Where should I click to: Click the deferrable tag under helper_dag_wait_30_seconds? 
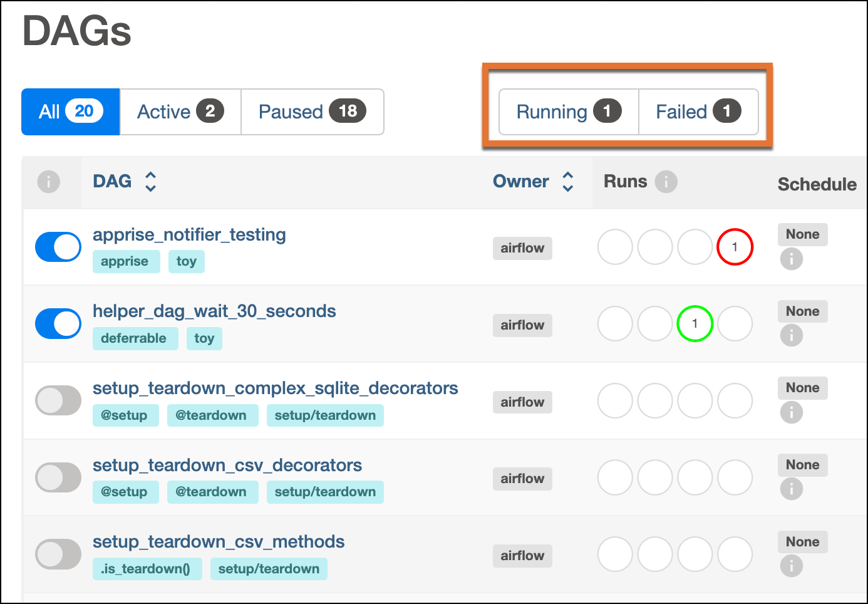coord(134,338)
